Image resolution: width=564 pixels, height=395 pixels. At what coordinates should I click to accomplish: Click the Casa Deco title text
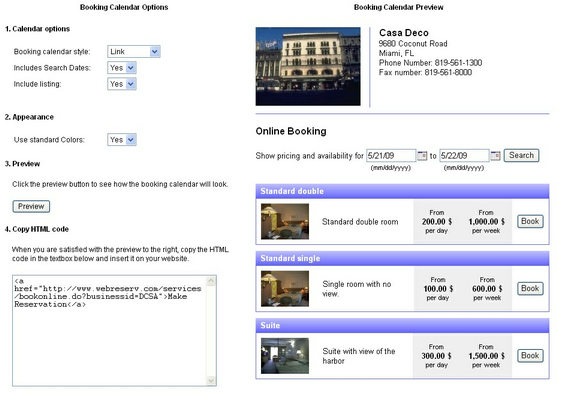click(404, 33)
